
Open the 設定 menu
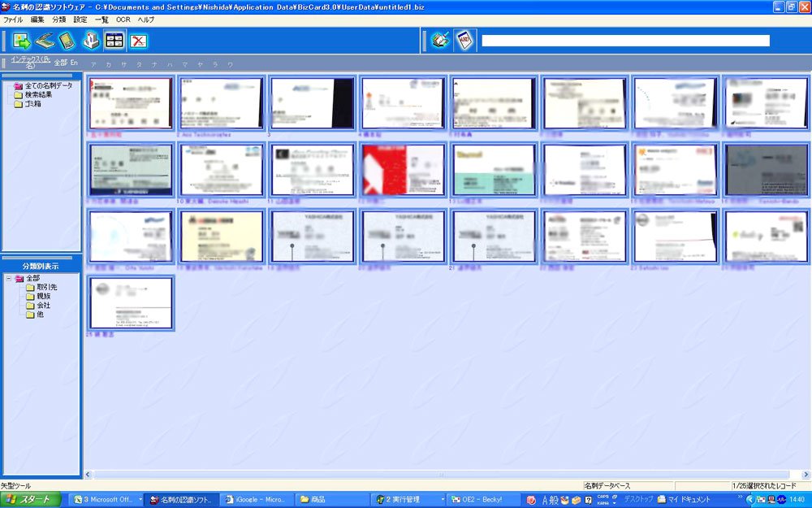pos(80,20)
